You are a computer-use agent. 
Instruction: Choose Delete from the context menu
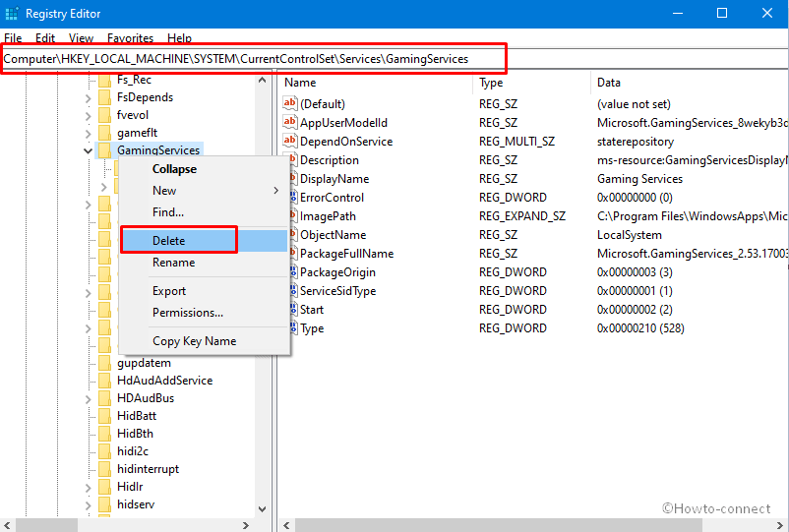pos(204,240)
